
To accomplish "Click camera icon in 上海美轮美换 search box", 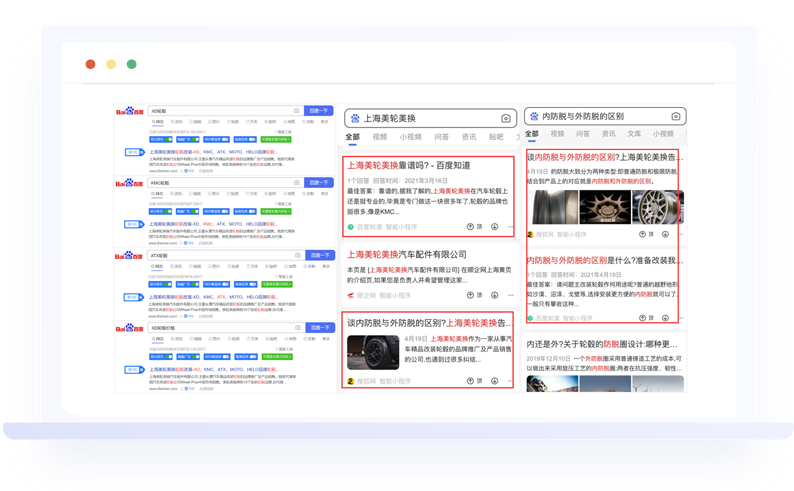I will 505,118.
